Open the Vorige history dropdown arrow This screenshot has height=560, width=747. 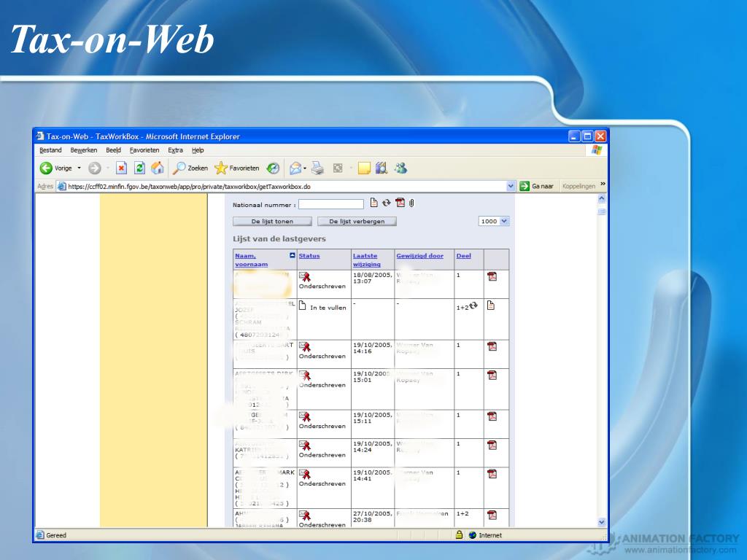79,168
